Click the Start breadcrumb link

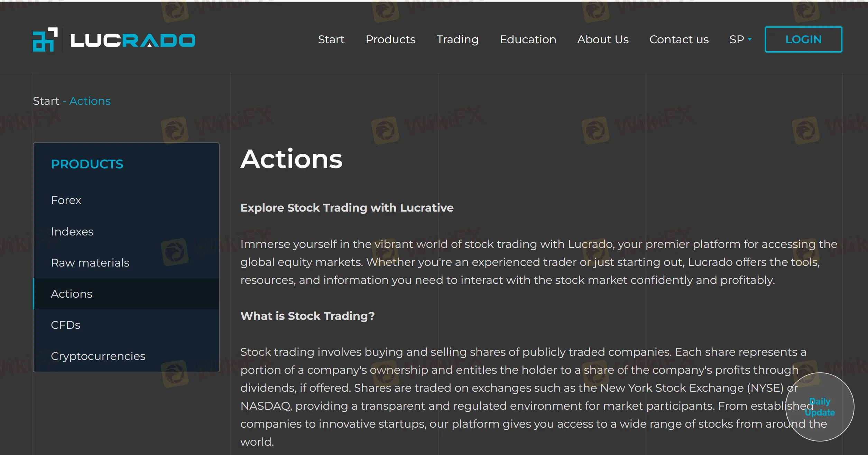tap(46, 101)
